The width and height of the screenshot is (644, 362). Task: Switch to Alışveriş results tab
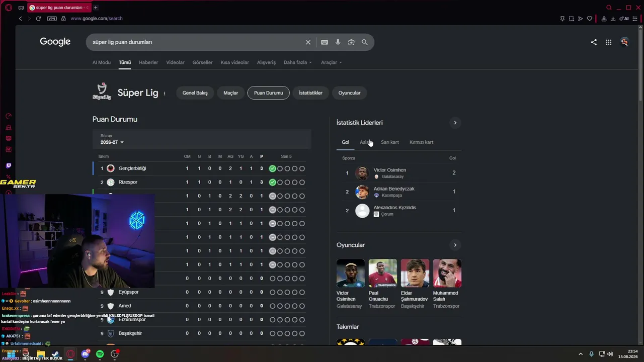click(x=267, y=62)
